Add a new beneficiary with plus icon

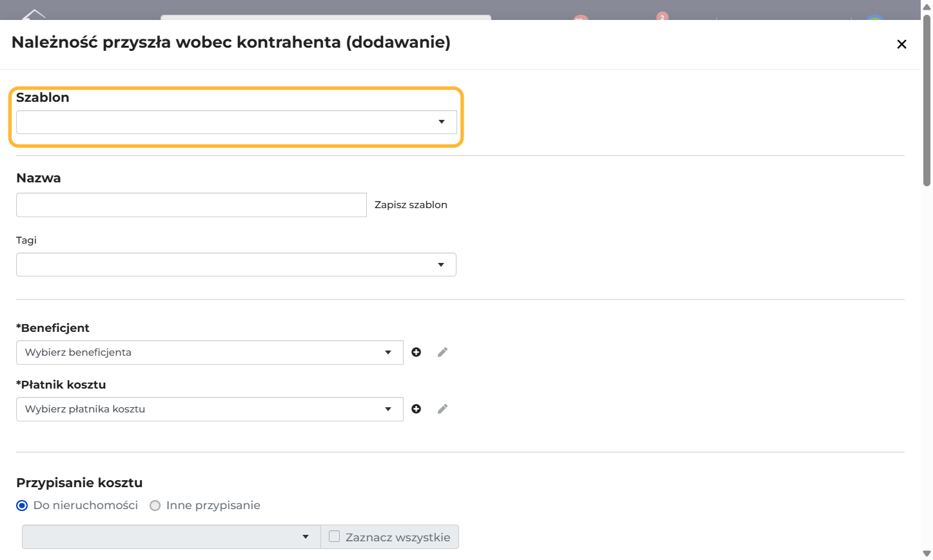click(417, 352)
